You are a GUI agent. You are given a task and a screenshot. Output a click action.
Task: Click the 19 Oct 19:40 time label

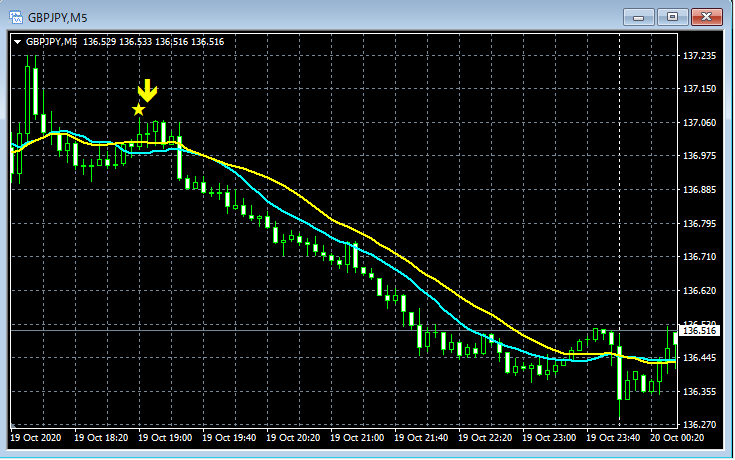click(229, 437)
